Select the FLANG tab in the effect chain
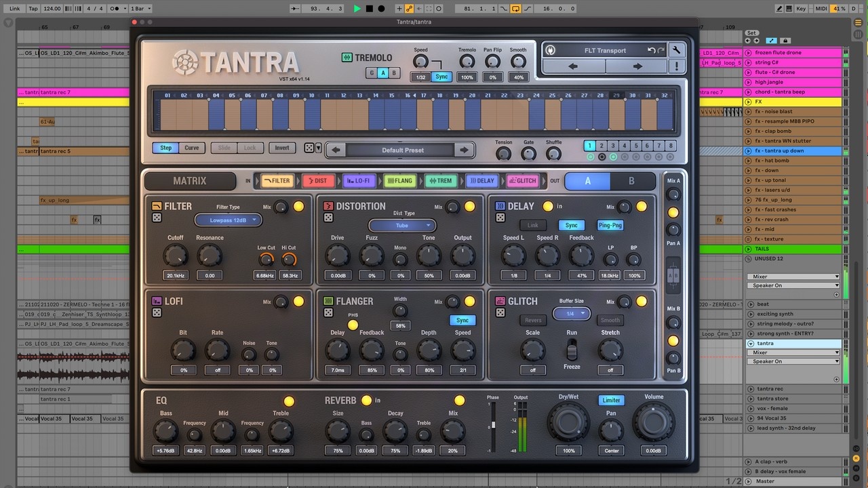The width and height of the screenshot is (868, 488). 399,181
